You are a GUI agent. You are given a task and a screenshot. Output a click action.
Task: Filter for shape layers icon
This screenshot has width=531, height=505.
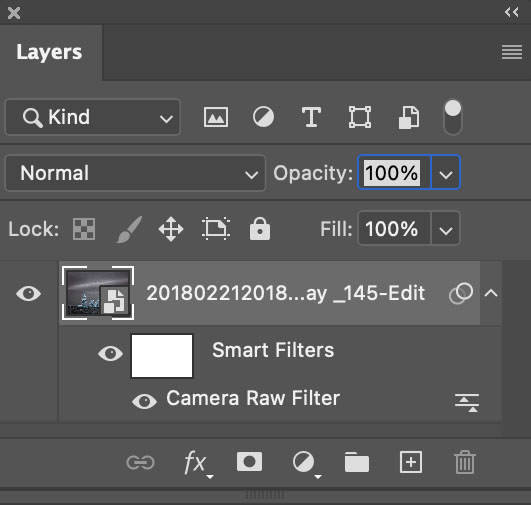360,117
